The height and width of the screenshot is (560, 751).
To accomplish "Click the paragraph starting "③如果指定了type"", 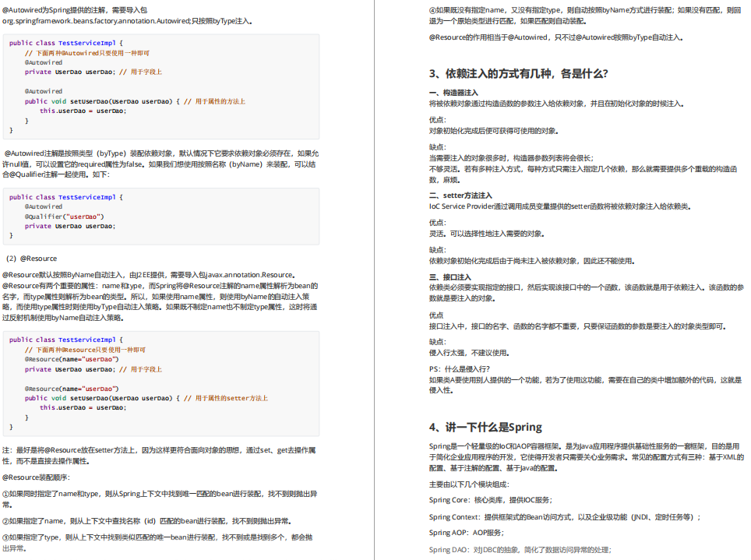I will pos(157,543).
